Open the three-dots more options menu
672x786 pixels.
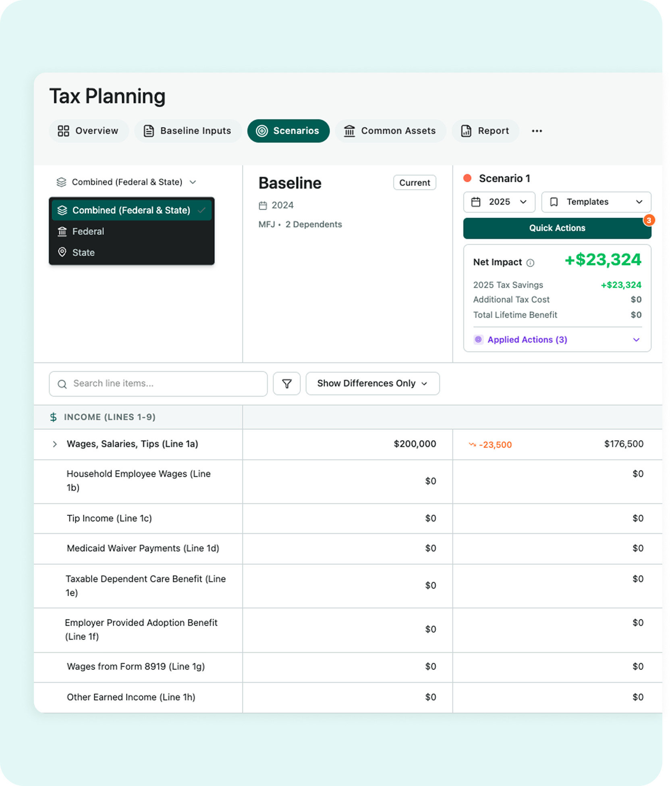point(537,131)
